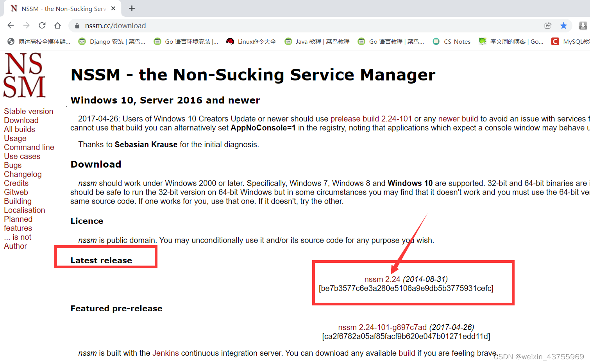Image resolution: width=590 pixels, height=364 pixels.
Task: Open the MySQL教程 bookmark
Action: pyautogui.click(x=570, y=41)
